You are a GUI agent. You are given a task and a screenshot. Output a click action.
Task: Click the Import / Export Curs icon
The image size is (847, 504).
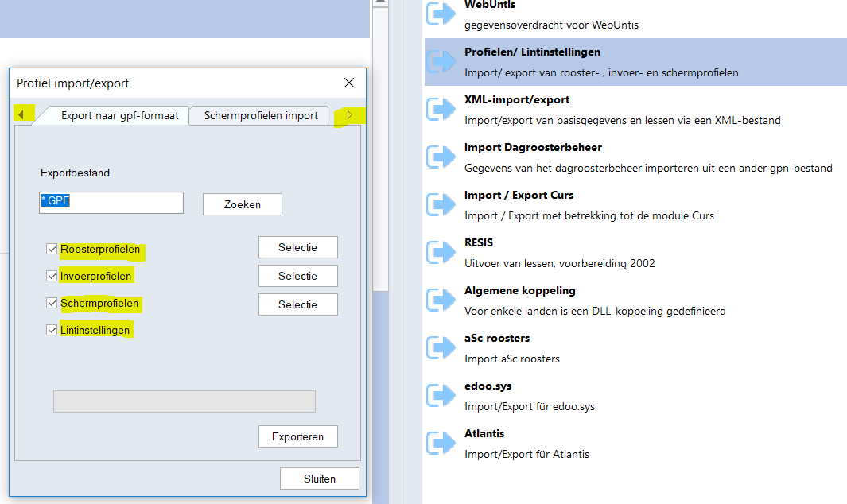[441, 205]
